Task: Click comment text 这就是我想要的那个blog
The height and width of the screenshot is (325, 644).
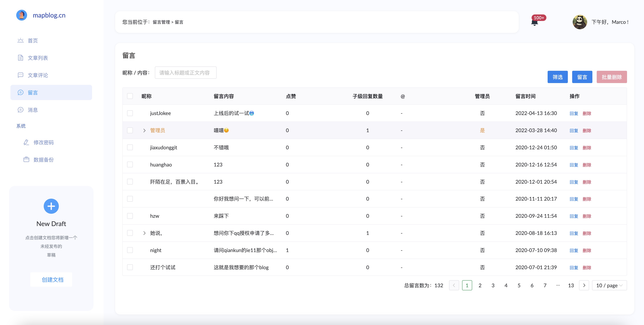Action: [x=241, y=267]
